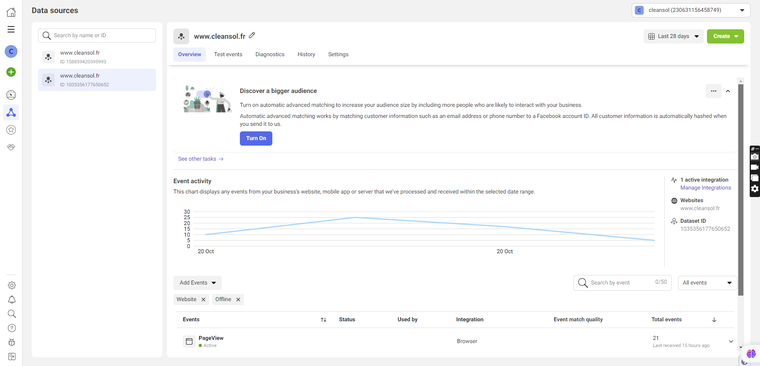Click the brain icon at bottom right
Viewport: 760px width, 366px height.
coord(751,354)
